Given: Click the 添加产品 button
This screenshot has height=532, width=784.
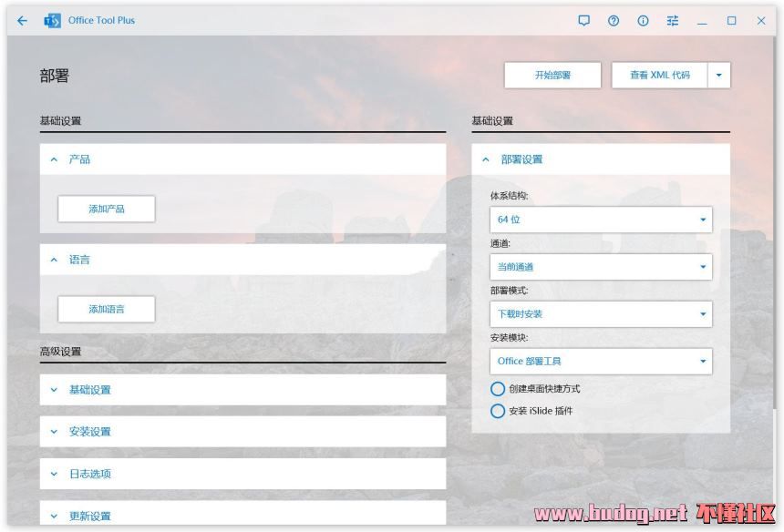Looking at the screenshot, I should (107, 210).
